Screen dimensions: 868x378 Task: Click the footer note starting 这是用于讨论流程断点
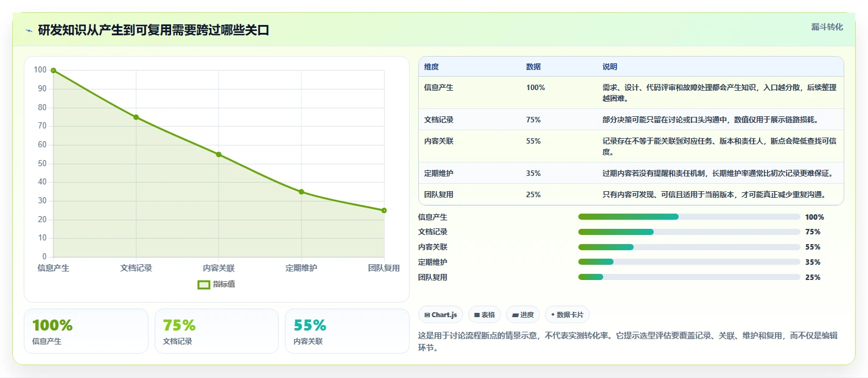(628, 341)
